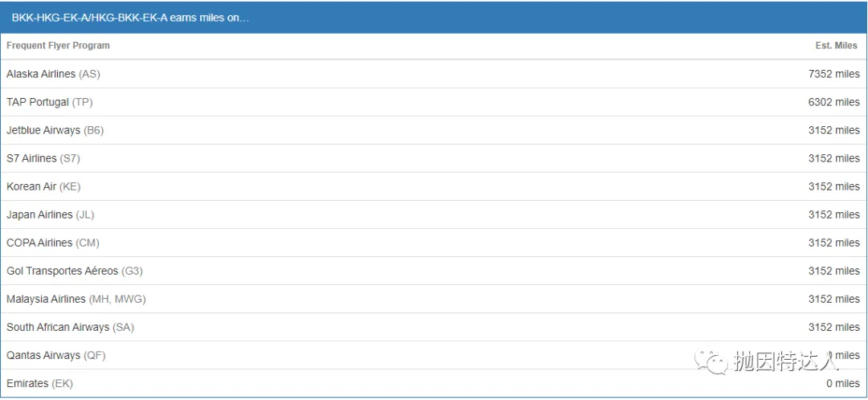This screenshot has width=868, height=400.
Task: Click the 3152 miles value in Japan Airlines row
Action: [x=834, y=214]
